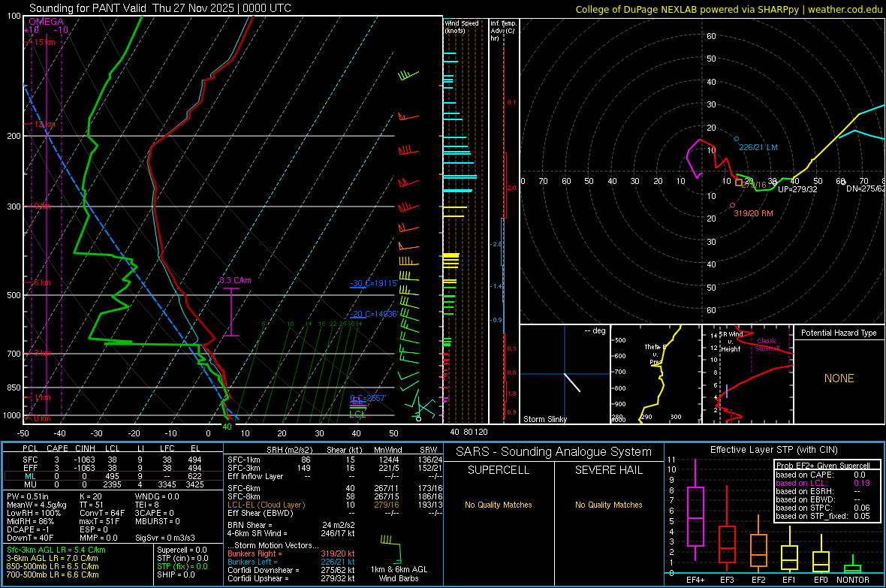The image size is (886, 588).
Task: Click the 'SigSvr = 0 m3/s3' value
Action: [x=165, y=538]
